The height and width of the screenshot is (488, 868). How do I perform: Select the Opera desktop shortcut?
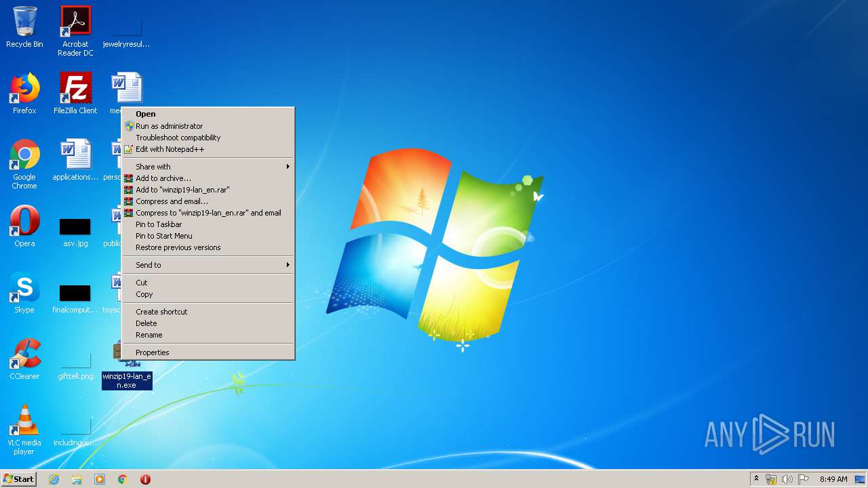click(24, 226)
